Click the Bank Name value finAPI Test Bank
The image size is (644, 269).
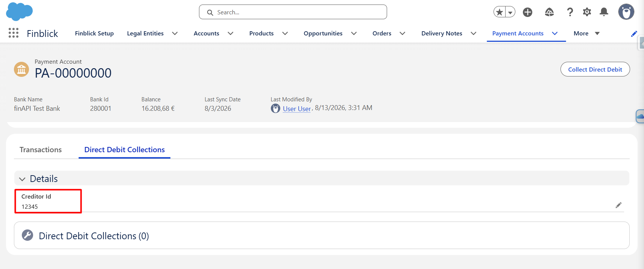37,109
